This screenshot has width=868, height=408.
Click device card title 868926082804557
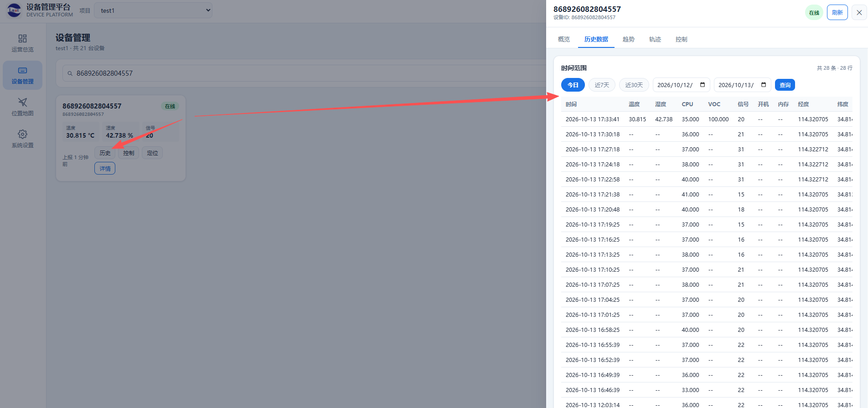tap(92, 106)
